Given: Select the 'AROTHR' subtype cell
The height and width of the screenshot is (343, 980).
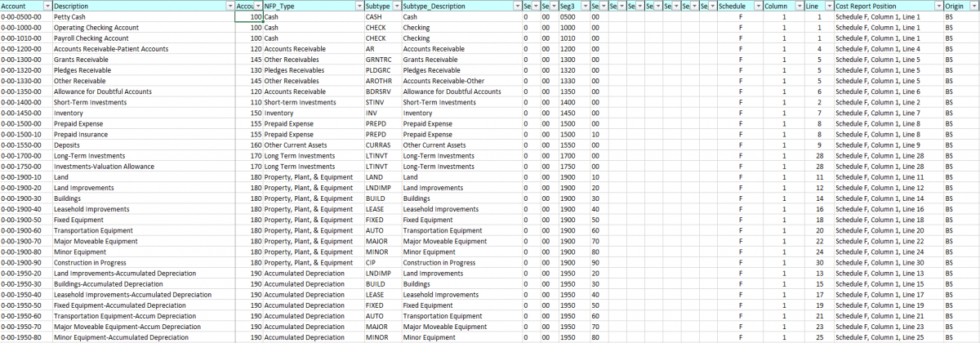Looking at the screenshot, I should (x=382, y=81).
